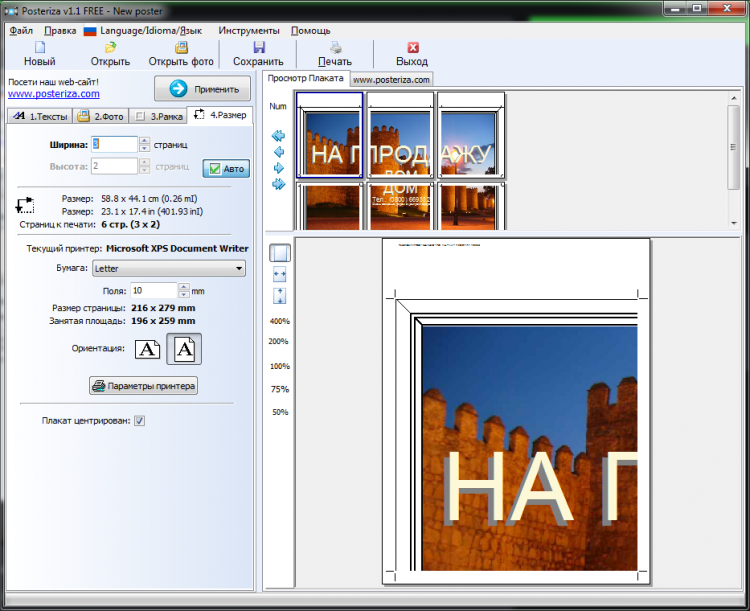Open a file with Открыть toolbar icon
Screen dimensions: 750x611
click(110, 47)
